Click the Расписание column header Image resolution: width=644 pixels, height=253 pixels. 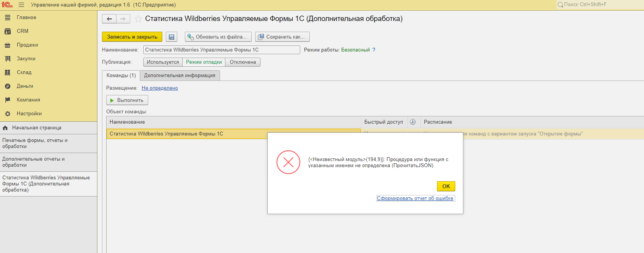[x=532, y=122]
